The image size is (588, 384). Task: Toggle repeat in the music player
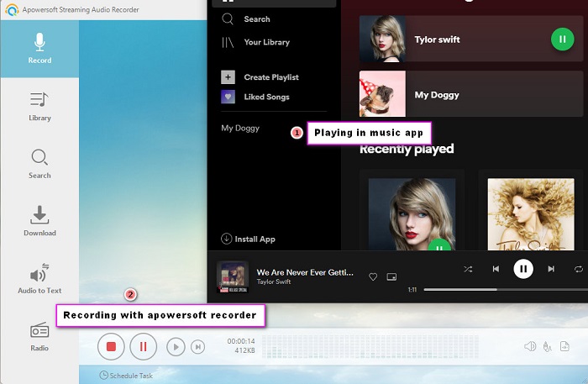point(579,269)
